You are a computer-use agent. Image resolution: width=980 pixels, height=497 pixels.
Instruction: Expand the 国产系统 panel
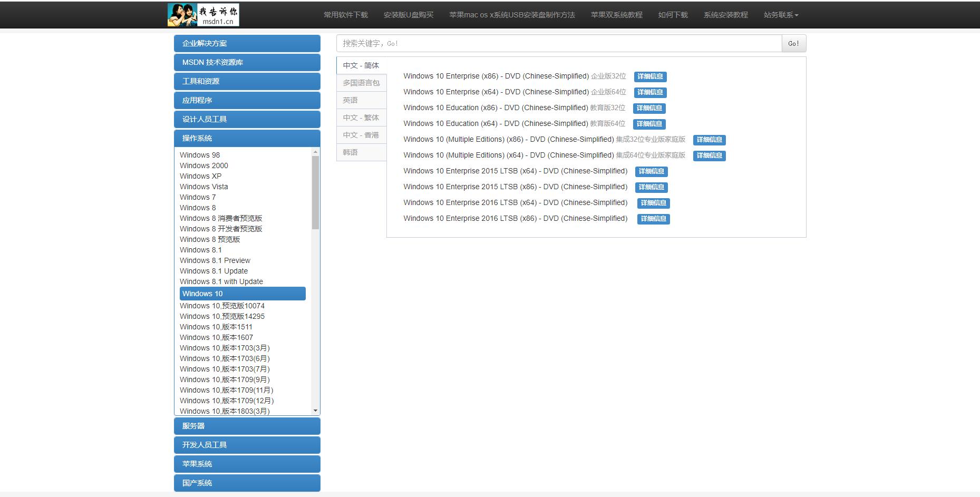[247, 483]
